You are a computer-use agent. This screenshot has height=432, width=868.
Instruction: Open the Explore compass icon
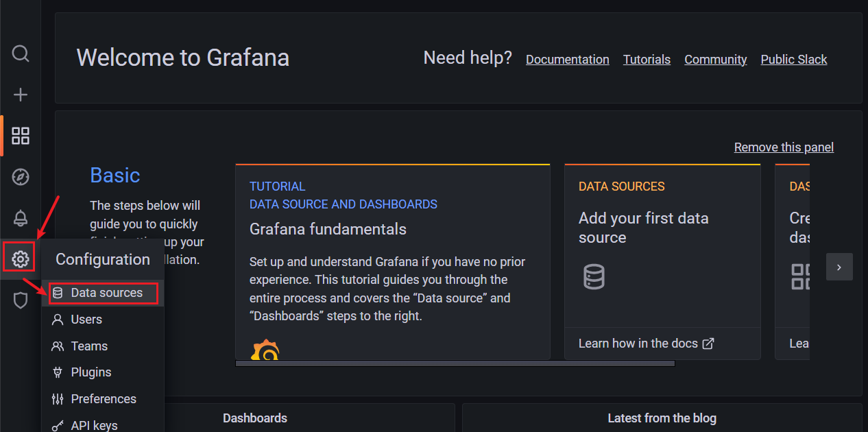(x=21, y=177)
